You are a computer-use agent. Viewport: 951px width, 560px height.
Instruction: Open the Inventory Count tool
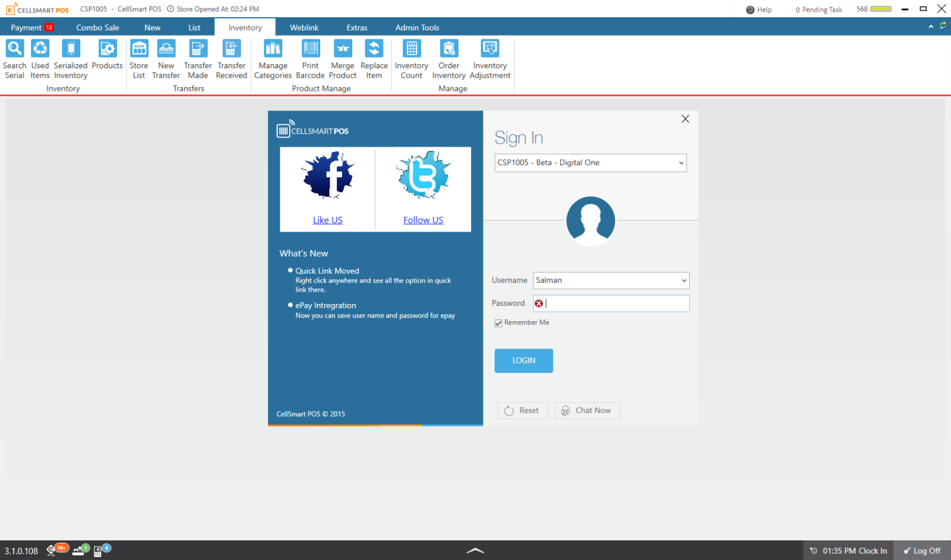[x=411, y=58]
